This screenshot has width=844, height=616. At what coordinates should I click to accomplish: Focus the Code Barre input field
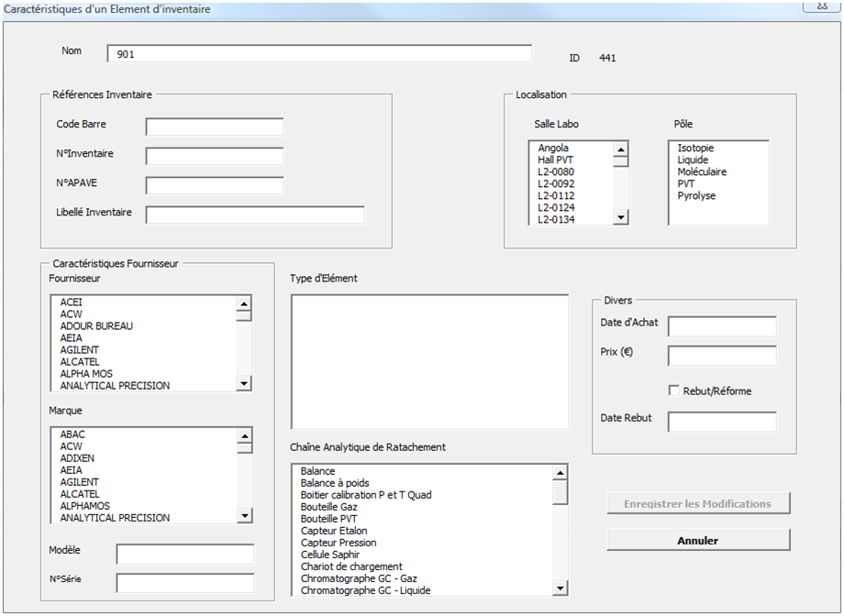click(x=215, y=126)
